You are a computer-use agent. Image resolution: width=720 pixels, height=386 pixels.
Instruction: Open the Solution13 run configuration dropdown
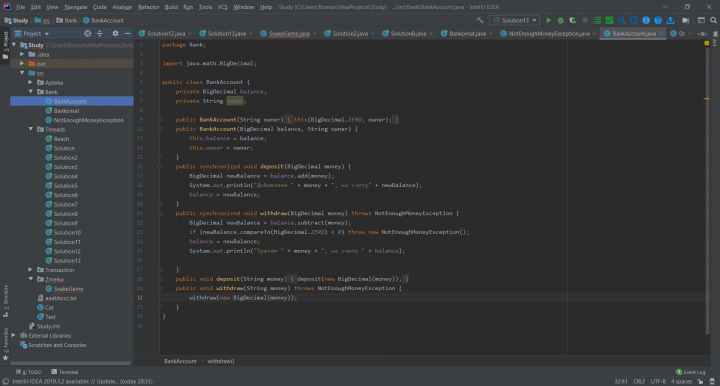click(515, 20)
